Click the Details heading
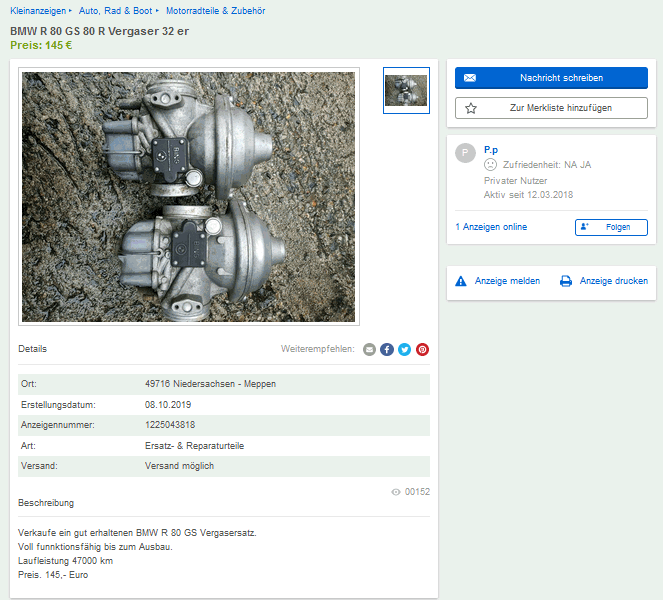 [x=33, y=349]
